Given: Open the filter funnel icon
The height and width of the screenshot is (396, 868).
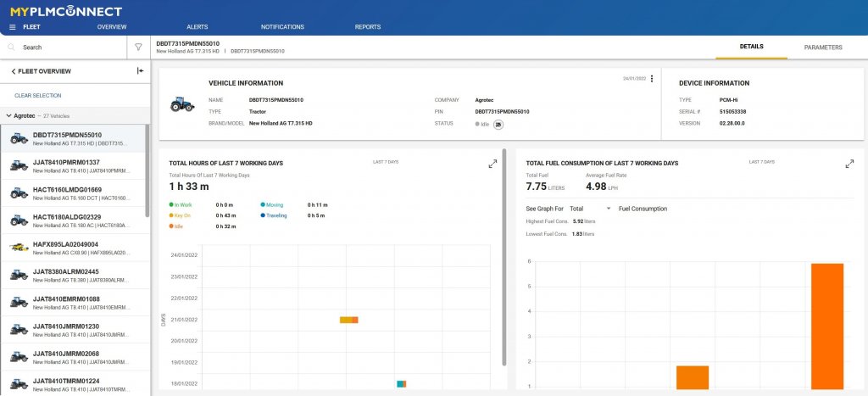Looking at the screenshot, I should pyautogui.click(x=138, y=47).
